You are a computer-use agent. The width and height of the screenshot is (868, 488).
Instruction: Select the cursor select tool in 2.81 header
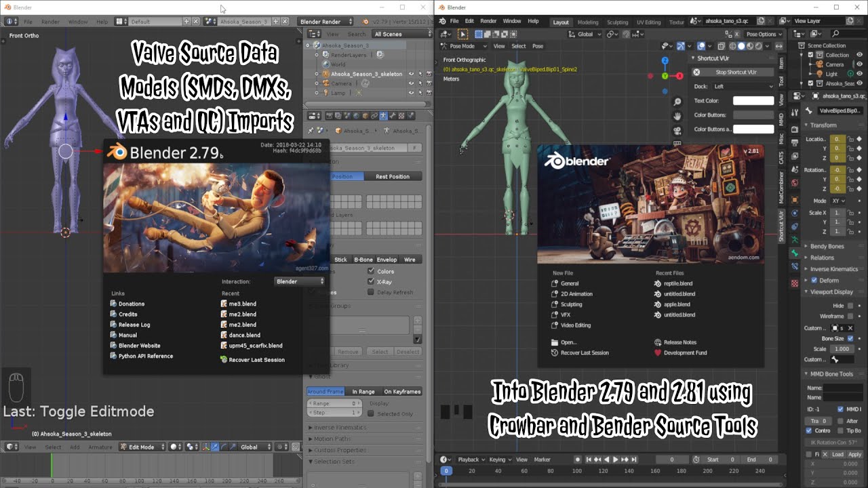click(x=463, y=34)
